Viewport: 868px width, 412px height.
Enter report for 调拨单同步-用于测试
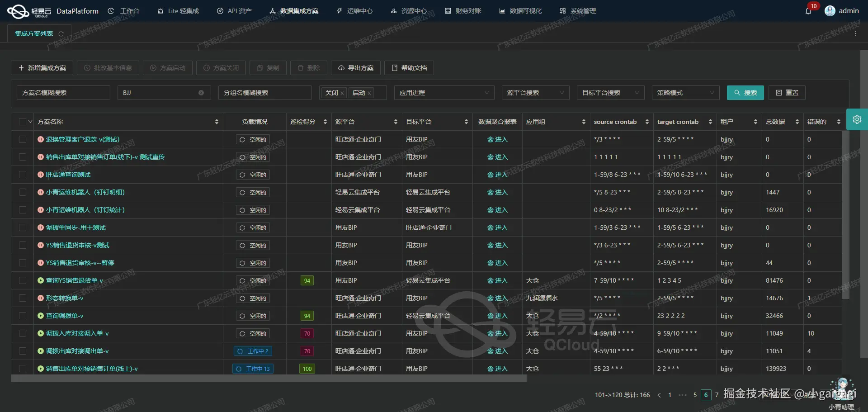[x=497, y=227]
